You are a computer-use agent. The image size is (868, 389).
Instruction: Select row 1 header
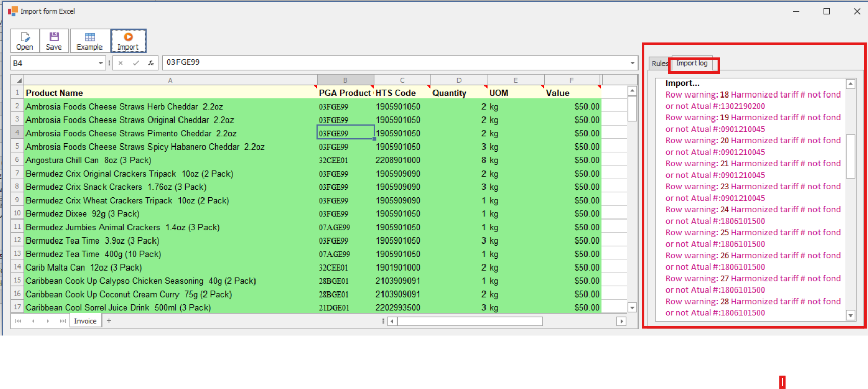tap(17, 92)
